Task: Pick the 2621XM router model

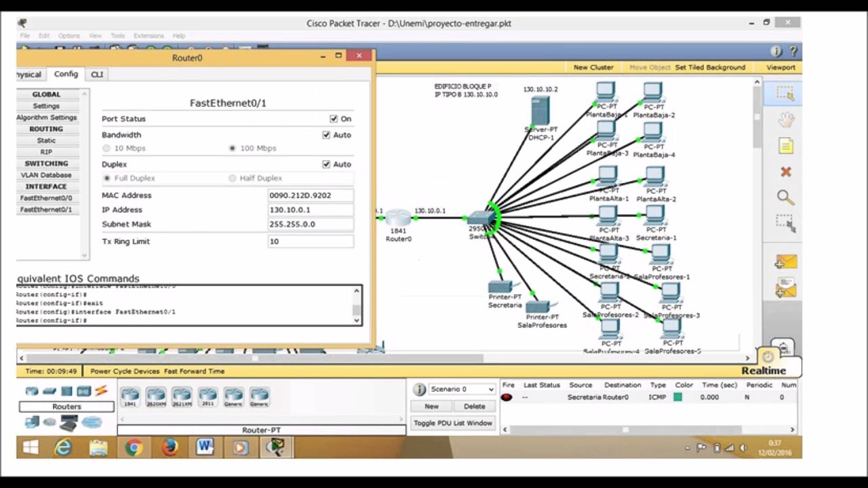Action: pyautogui.click(x=182, y=397)
